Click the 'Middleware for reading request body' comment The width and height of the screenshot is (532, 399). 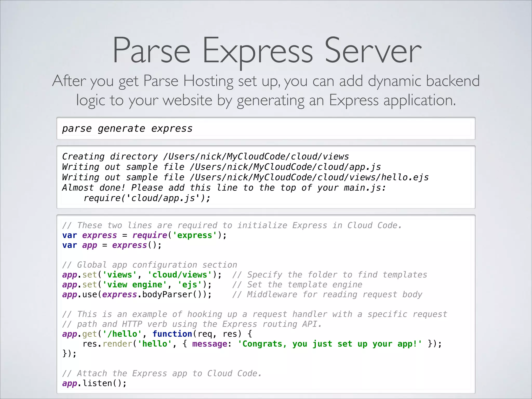(327, 295)
